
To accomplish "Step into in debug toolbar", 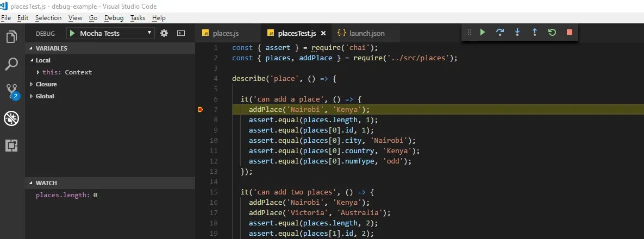I will [517, 32].
